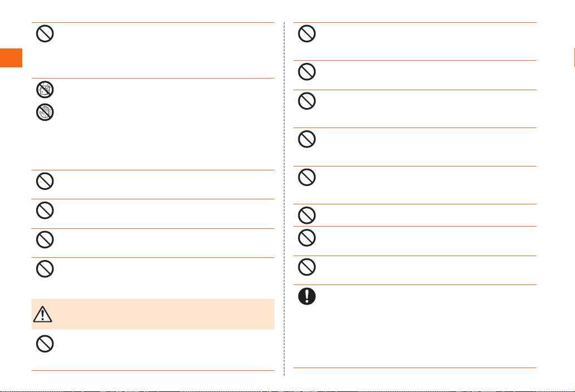575x392 pixels.
Task: Click the third prohibition icon in right column
Action: (x=307, y=101)
